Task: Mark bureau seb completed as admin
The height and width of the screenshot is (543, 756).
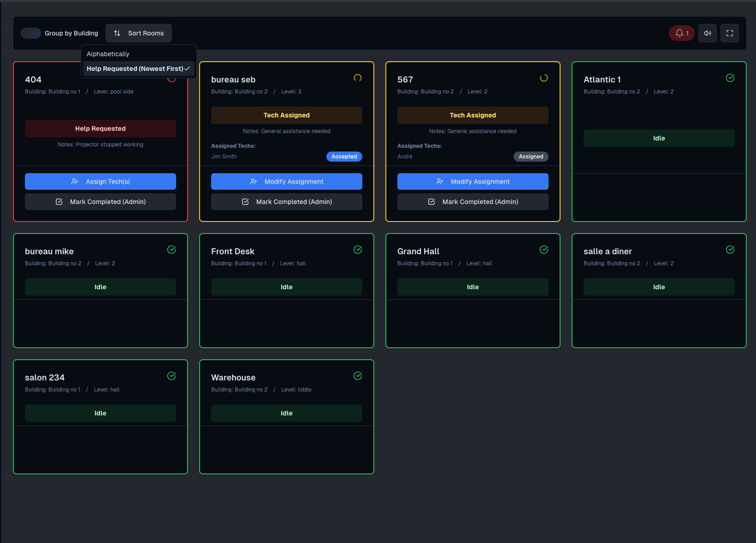Action: pos(286,201)
